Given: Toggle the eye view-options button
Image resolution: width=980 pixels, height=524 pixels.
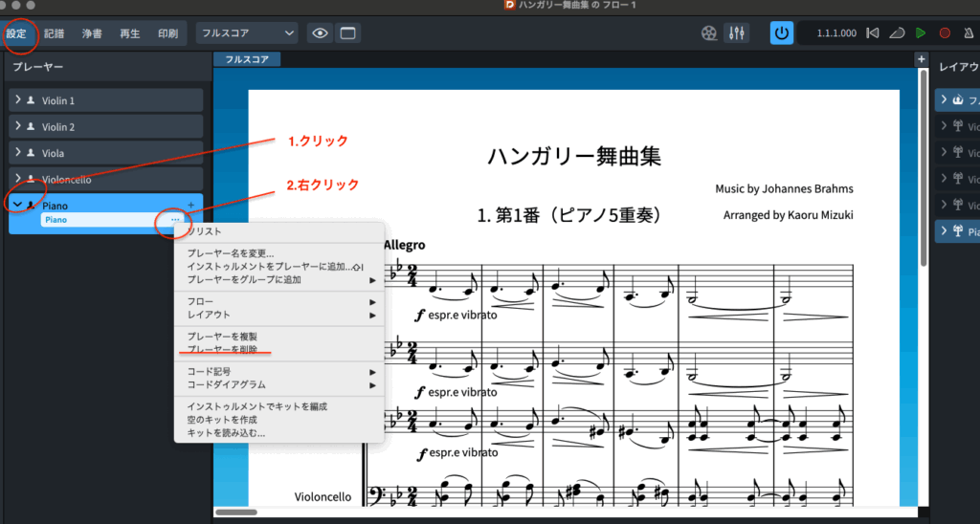Looking at the screenshot, I should [320, 33].
